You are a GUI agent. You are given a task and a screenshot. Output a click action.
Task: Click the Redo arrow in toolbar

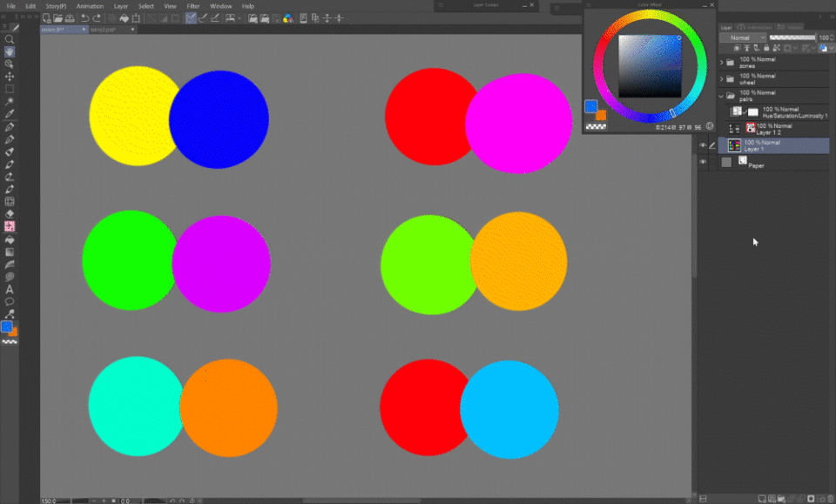click(96, 17)
